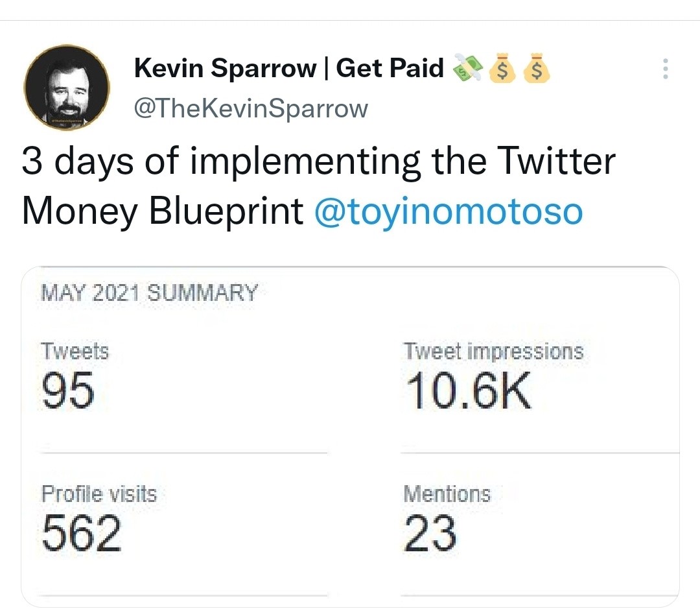
Task: Click Kevin Sparrow's profile picture
Action: pos(67,88)
